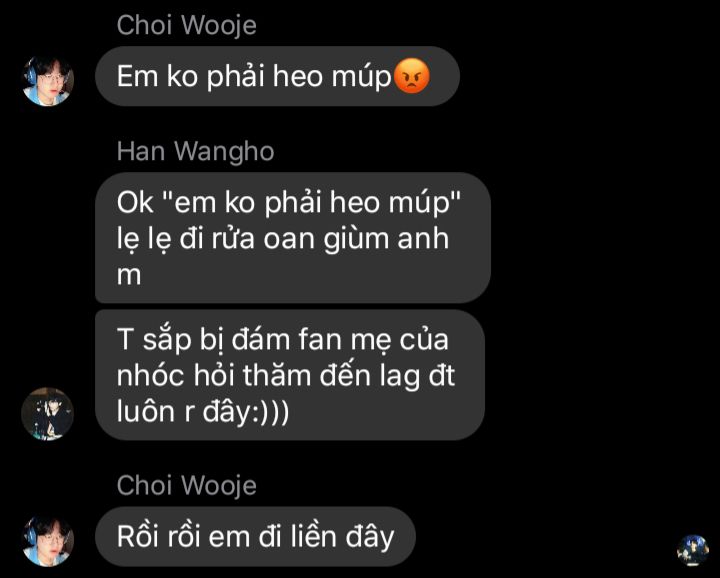Viewport: 720px width, 578px height.
Task: Click the 'Han Wangho' sender name
Action: [195, 151]
